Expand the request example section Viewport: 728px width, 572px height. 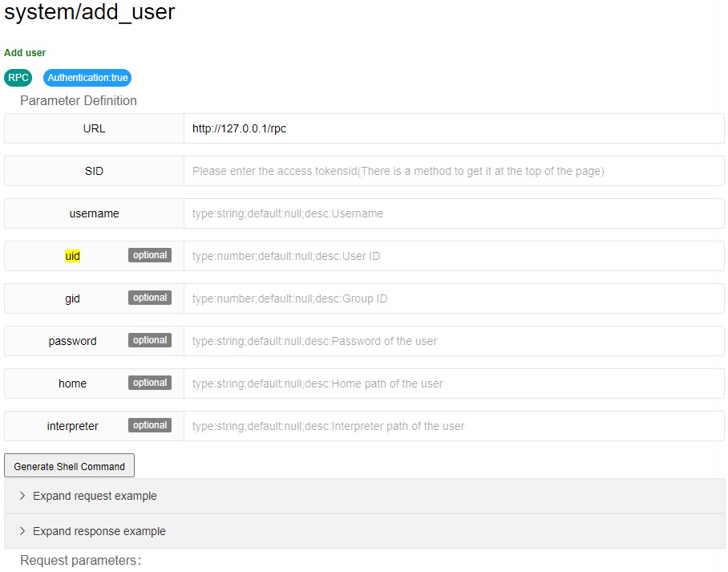[95, 496]
